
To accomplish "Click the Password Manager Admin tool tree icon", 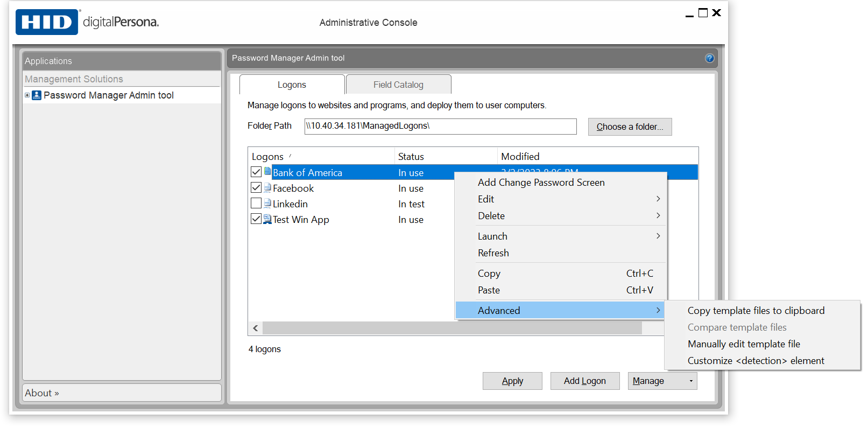I will 37,95.
